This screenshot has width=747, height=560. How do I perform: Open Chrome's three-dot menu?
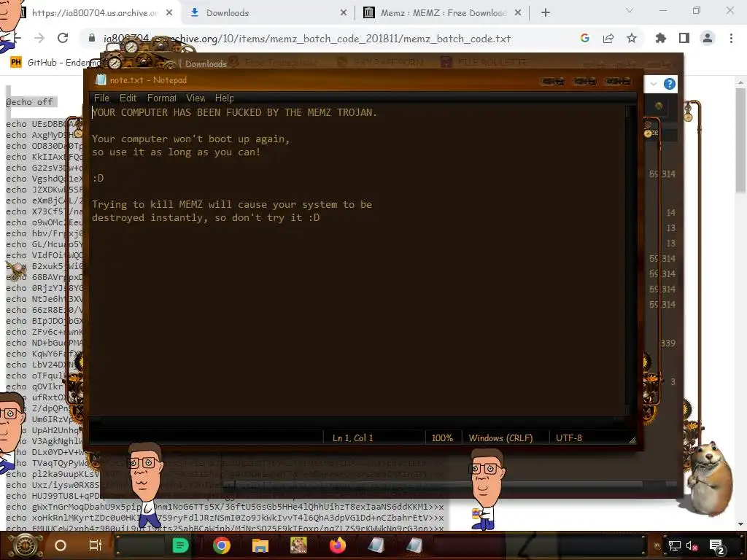[x=731, y=38]
